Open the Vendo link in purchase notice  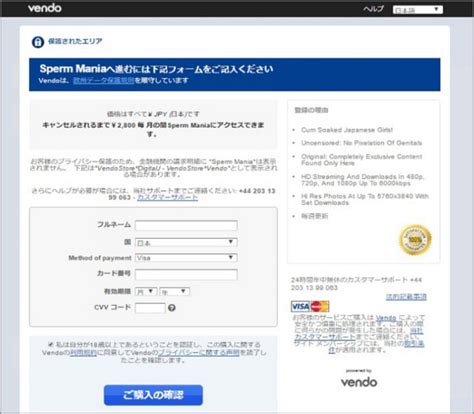386,318
